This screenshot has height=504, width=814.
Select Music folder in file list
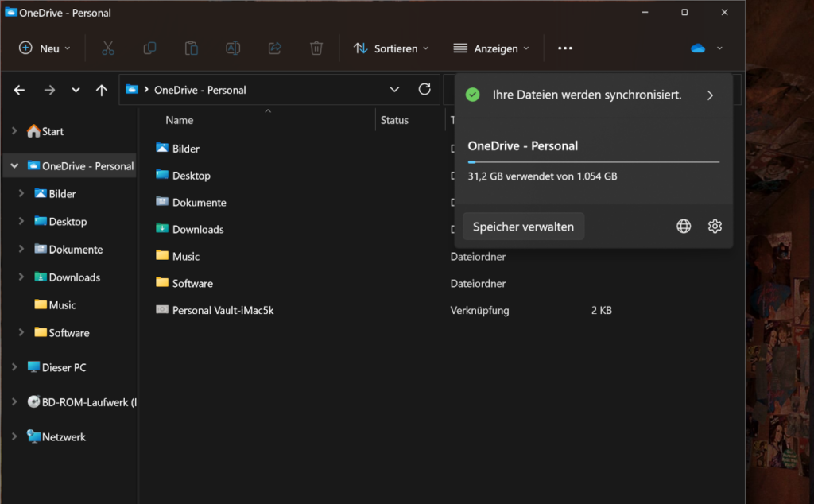pos(186,256)
